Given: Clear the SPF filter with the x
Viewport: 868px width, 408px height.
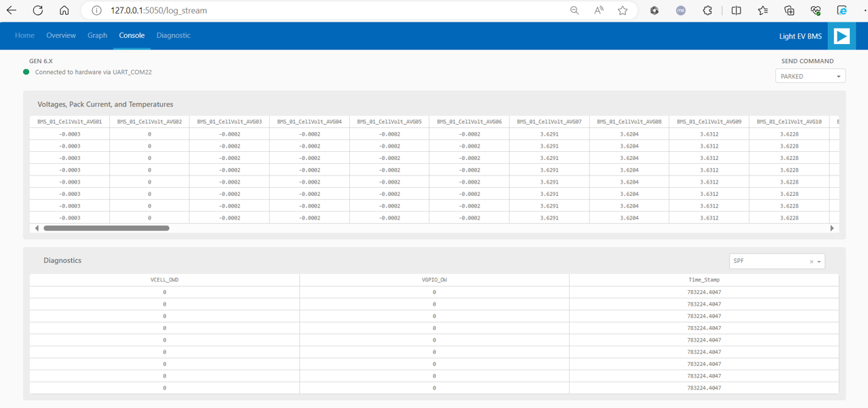Looking at the screenshot, I should (x=811, y=261).
